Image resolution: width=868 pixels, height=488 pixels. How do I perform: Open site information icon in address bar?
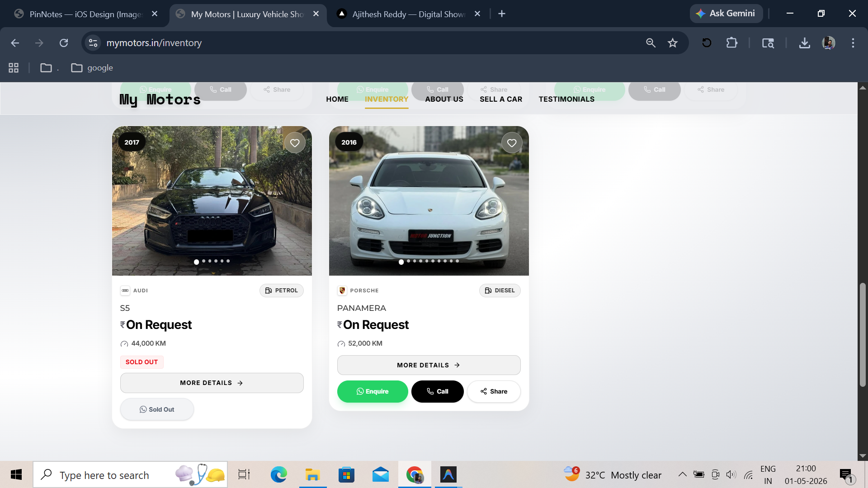click(x=93, y=43)
